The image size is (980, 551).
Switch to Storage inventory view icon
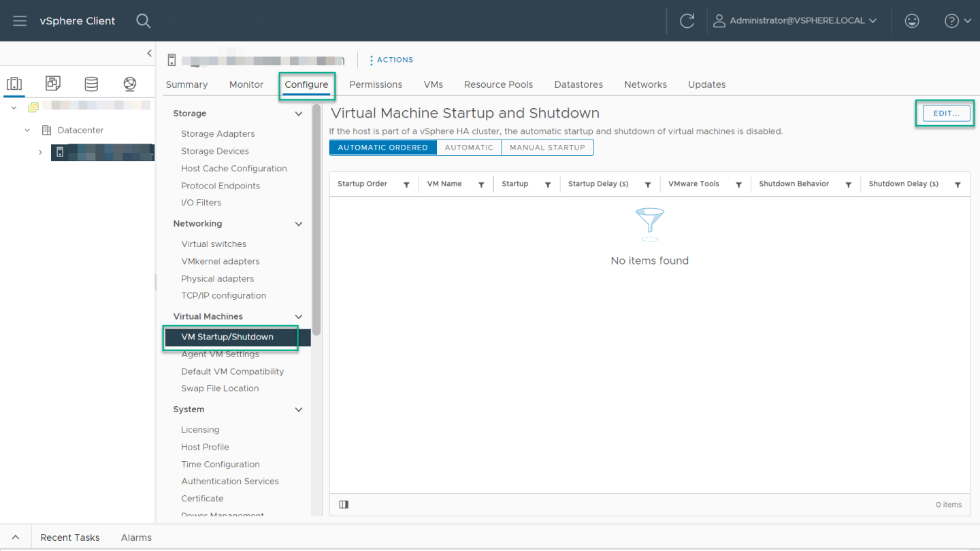(91, 84)
